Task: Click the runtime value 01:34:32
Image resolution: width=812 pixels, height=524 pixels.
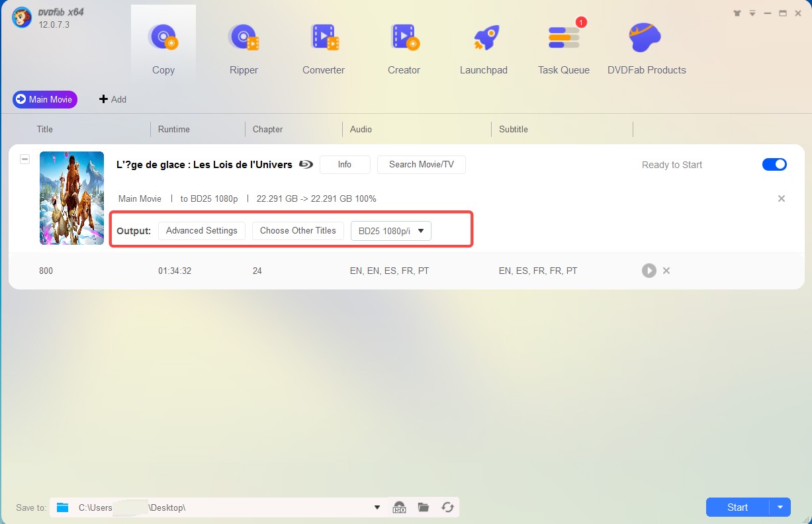Action: [175, 271]
